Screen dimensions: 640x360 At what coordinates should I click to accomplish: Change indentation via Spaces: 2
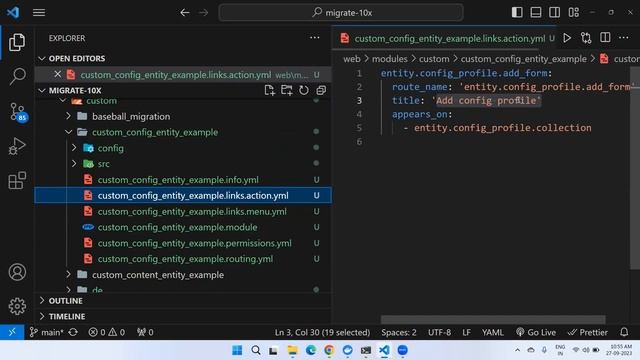(x=399, y=332)
